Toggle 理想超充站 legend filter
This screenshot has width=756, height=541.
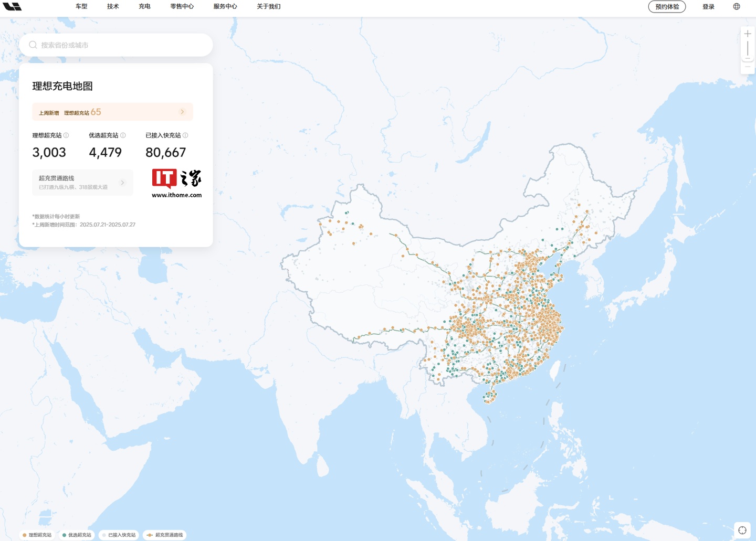[37, 535]
